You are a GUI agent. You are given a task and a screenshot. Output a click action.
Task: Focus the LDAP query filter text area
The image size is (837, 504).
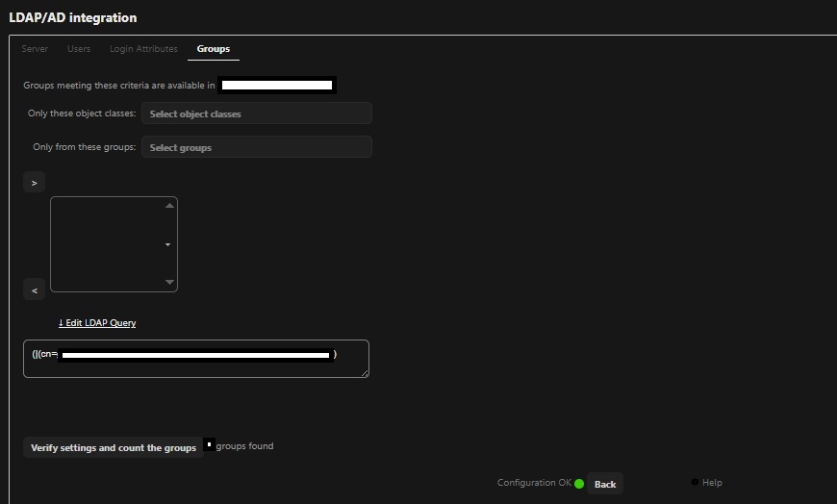[x=196, y=359]
